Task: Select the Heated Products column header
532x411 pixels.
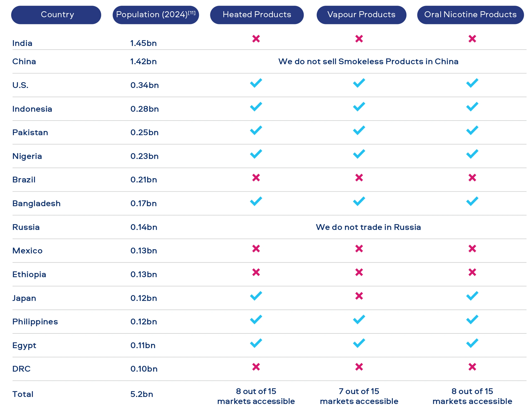Action: click(x=257, y=15)
